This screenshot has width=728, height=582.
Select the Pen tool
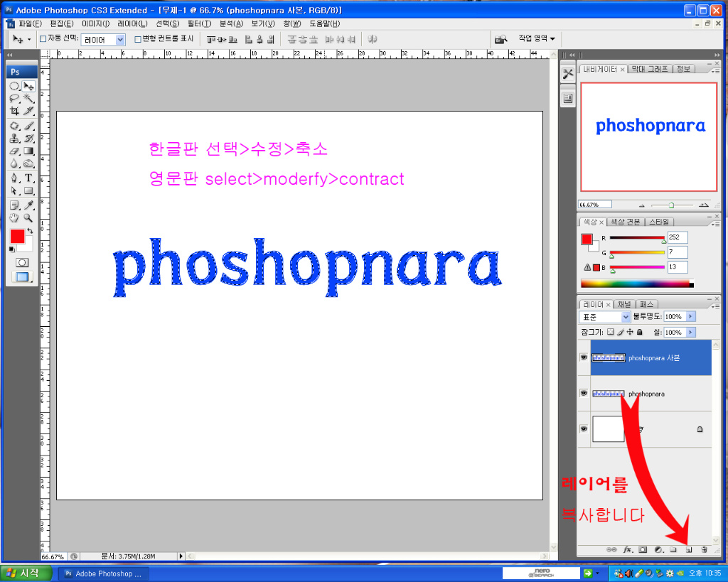tap(14, 178)
